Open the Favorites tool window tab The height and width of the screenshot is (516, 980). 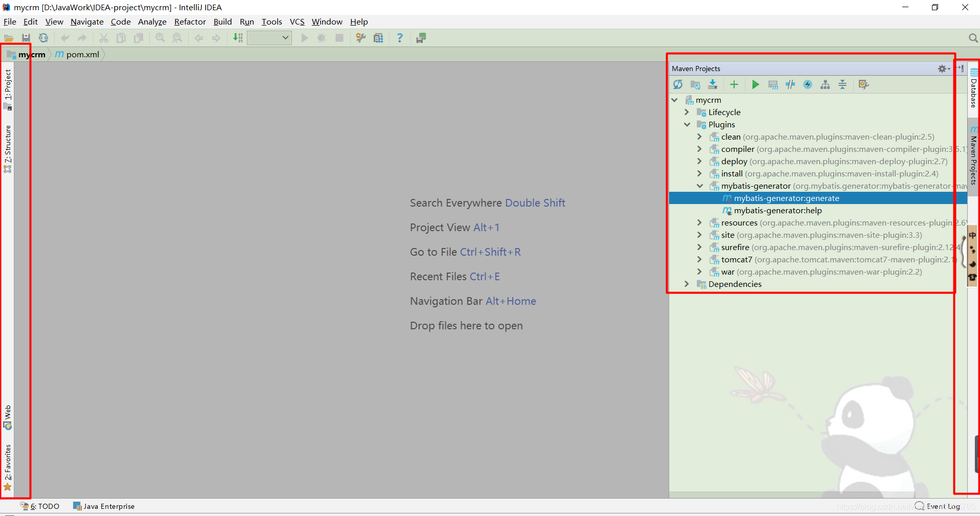click(x=8, y=467)
